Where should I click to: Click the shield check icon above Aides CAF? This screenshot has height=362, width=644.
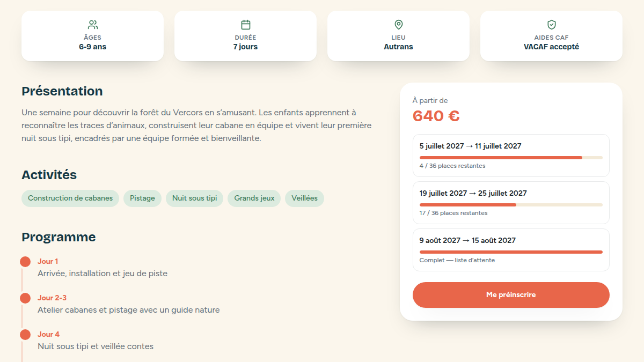point(551,25)
